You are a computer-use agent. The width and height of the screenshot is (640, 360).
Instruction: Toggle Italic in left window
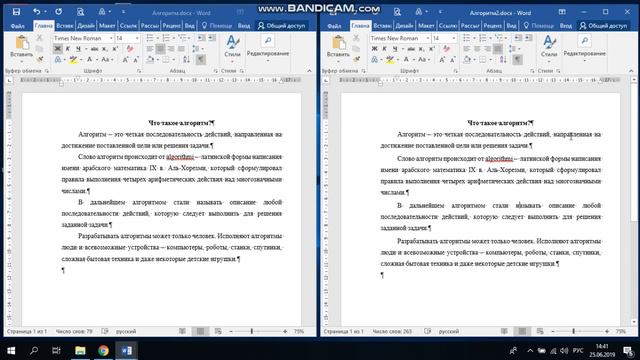click(x=68, y=49)
